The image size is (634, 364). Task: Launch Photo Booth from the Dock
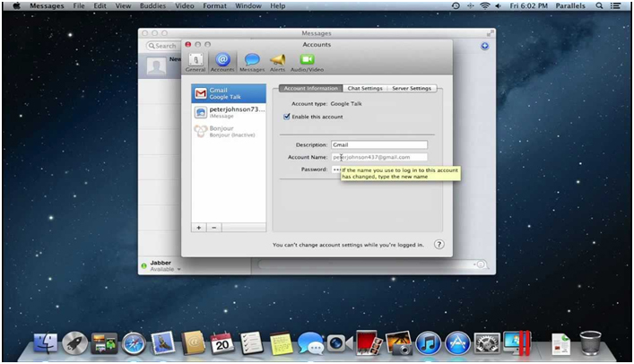369,343
